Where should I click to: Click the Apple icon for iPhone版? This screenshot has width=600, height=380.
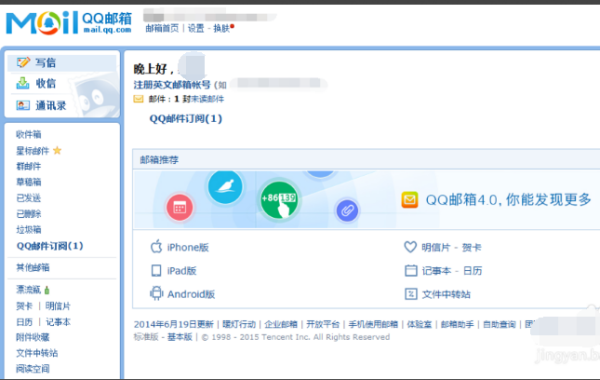[156, 246]
